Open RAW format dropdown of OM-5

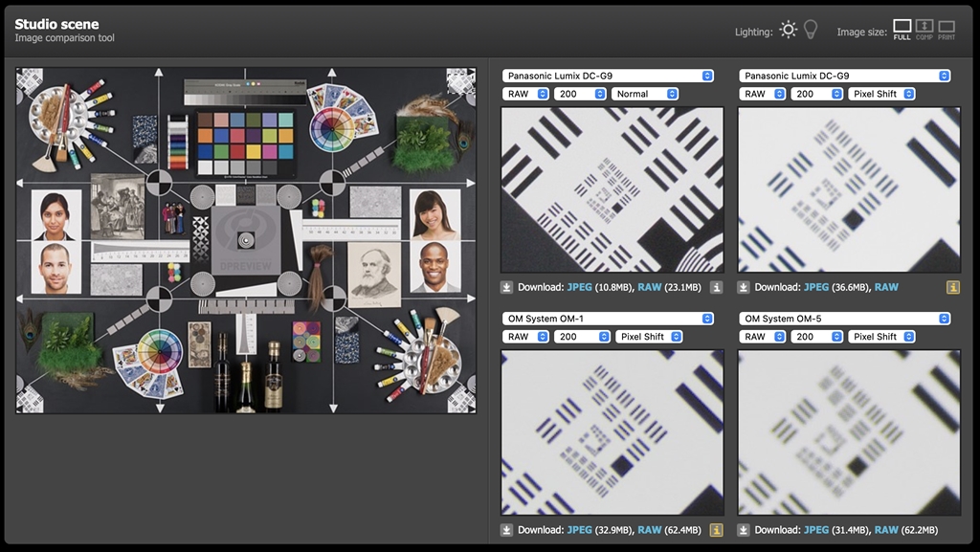(763, 337)
